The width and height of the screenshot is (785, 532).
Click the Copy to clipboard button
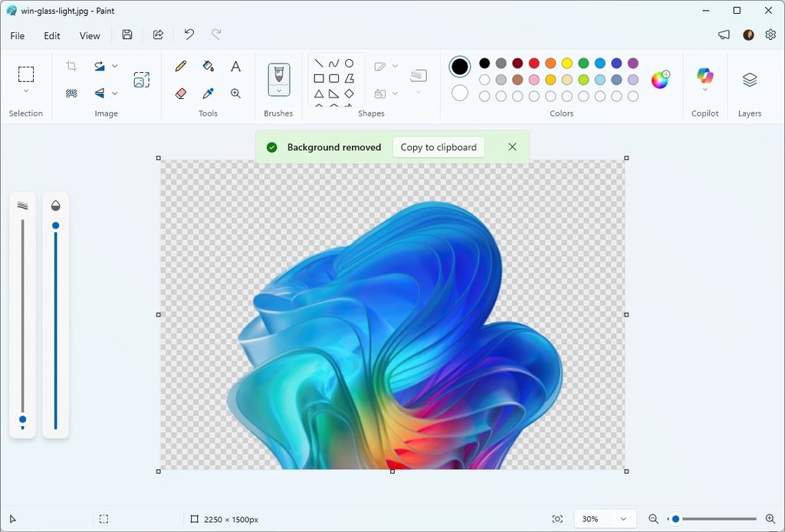tap(438, 146)
